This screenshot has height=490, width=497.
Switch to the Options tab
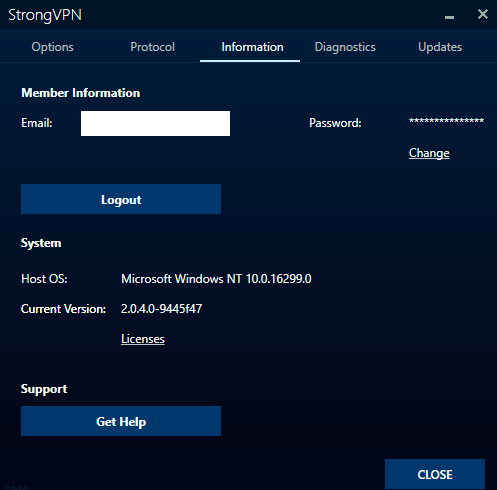point(52,47)
